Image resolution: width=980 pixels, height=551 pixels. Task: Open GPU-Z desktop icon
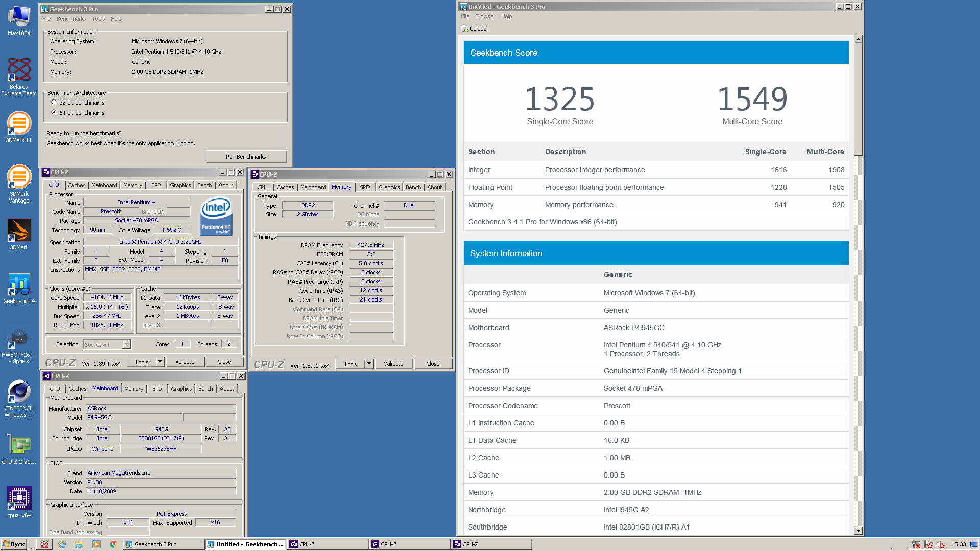pos(19,449)
